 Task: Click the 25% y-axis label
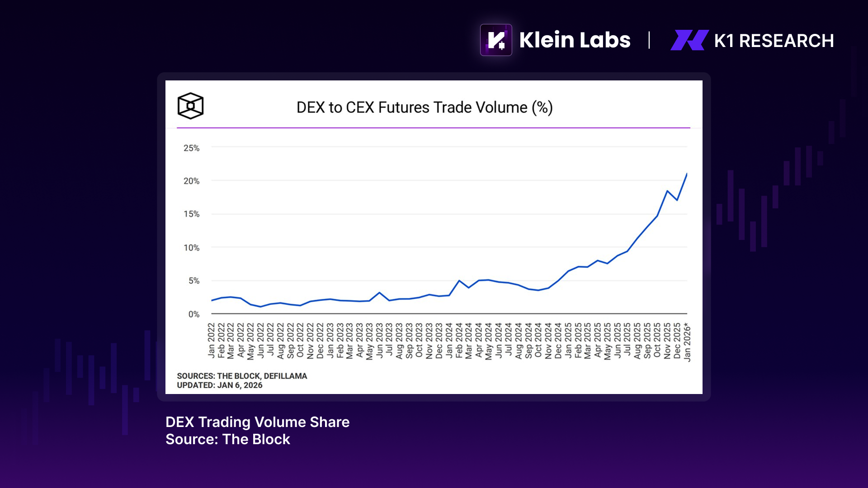point(191,148)
